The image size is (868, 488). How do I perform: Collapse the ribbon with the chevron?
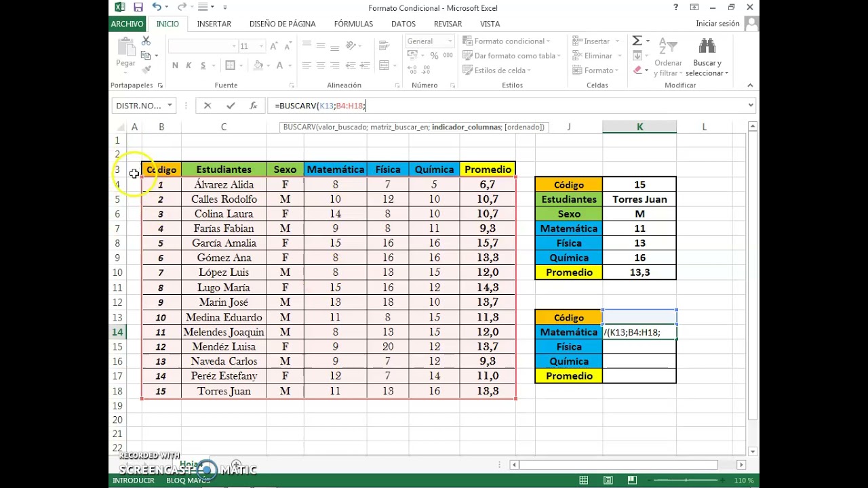pos(750,85)
